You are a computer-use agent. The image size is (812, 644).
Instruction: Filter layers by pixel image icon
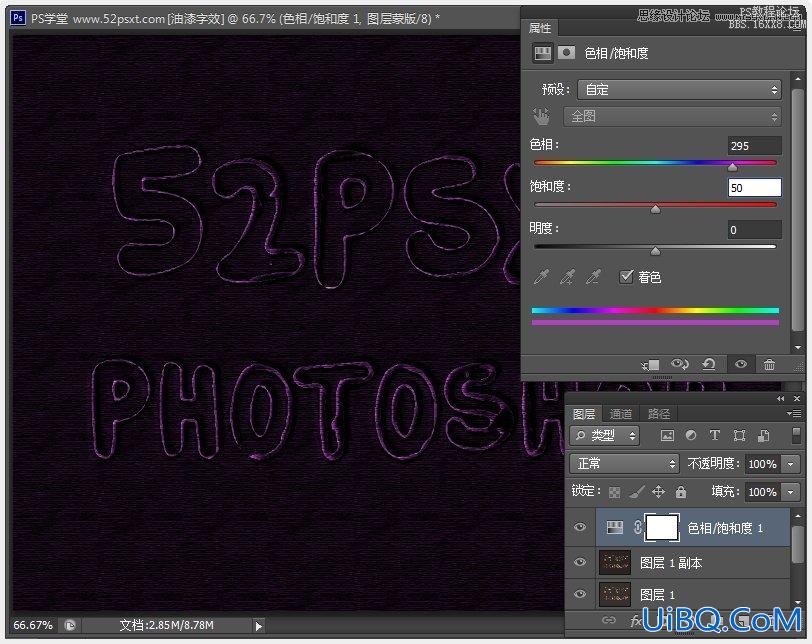point(667,435)
